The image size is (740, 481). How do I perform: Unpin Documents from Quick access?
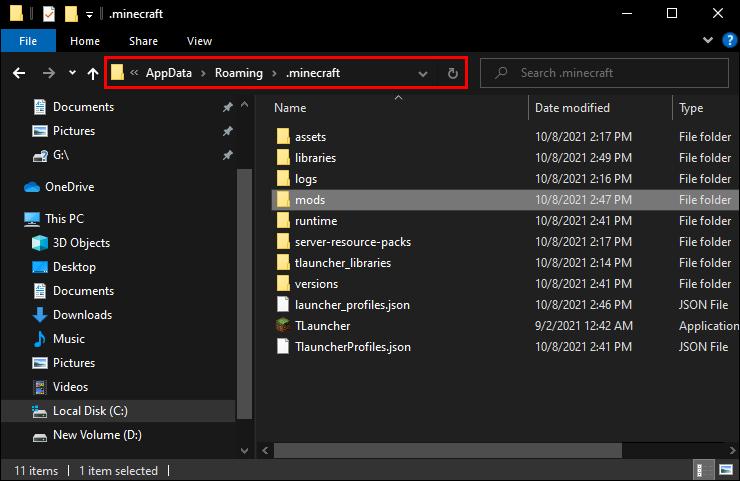[228, 107]
